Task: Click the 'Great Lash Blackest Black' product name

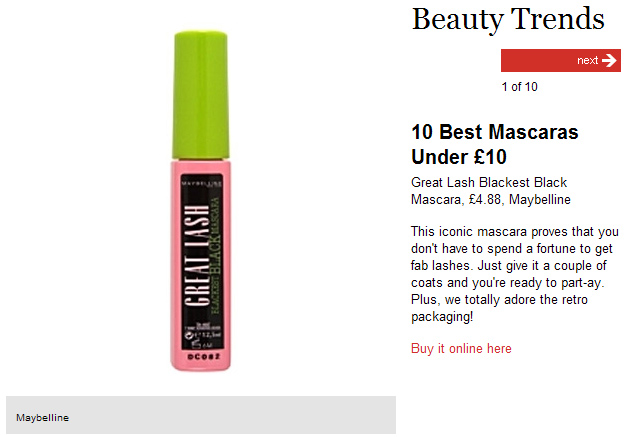Action: [489, 182]
